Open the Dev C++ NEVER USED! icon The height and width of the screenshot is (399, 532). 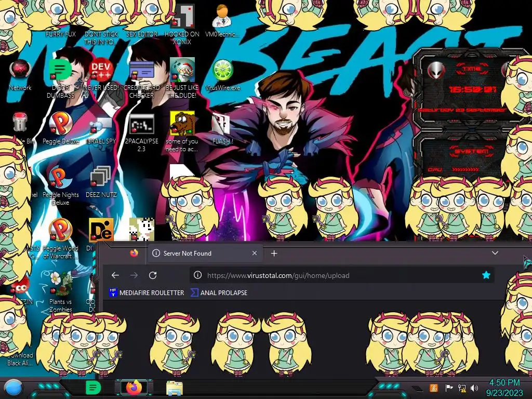pos(101,70)
